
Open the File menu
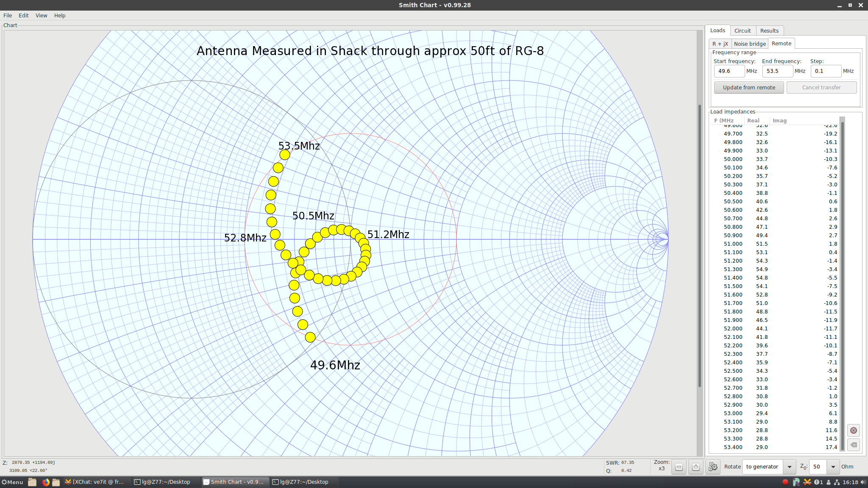click(x=8, y=16)
